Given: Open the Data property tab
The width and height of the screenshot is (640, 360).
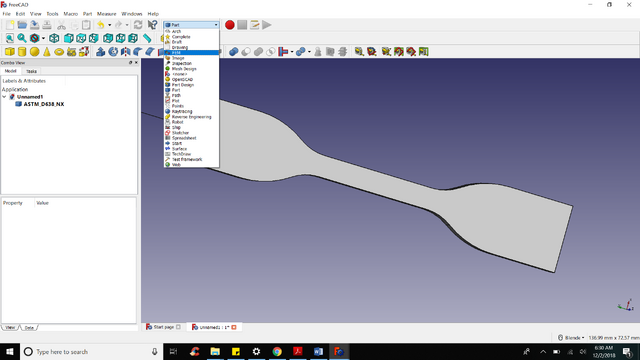Looking at the screenshot, I should tap(29, 327).
